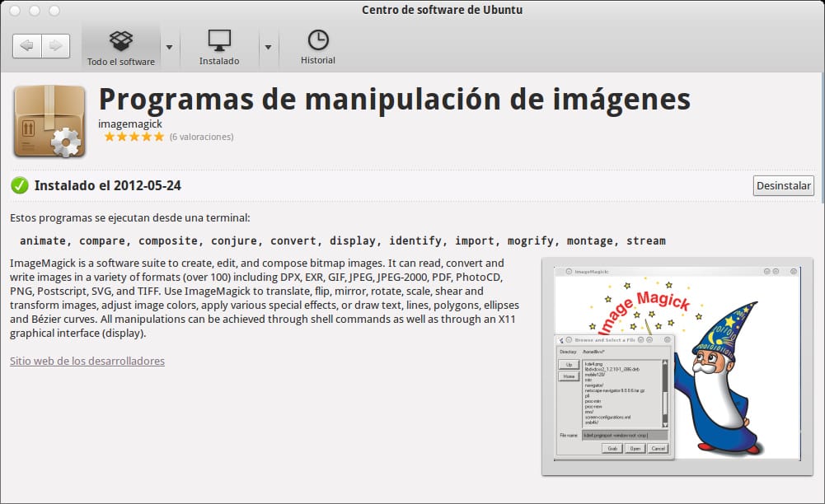Set rating to five stars

(x=157, y=137)
